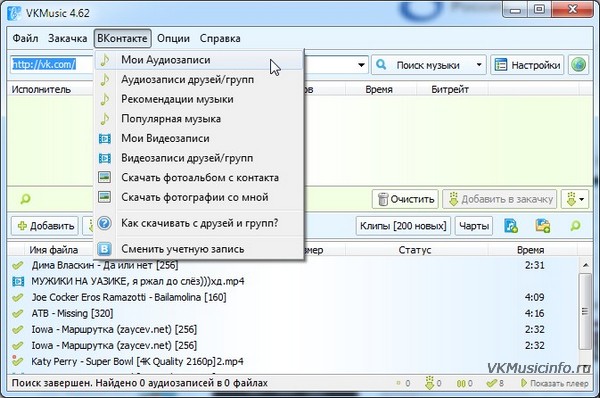Choose Аудиозаписи друзей/групп menu entry
Viewport: 600px width, 398px height.
pos(199,80)
